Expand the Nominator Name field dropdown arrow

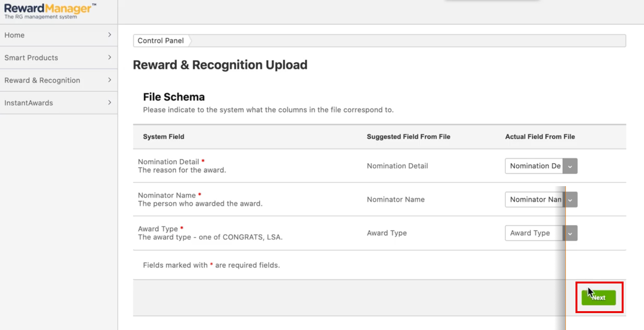click(570, 200)
